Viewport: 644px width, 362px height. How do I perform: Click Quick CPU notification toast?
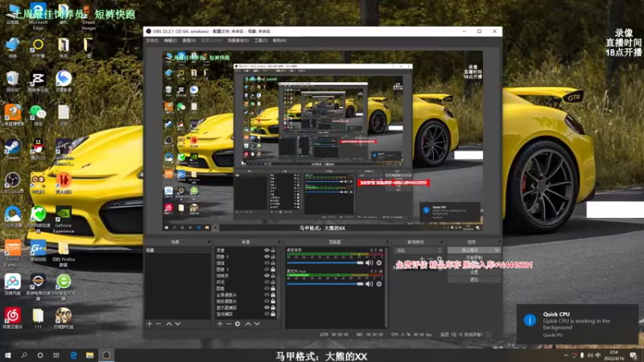point(577,324)
